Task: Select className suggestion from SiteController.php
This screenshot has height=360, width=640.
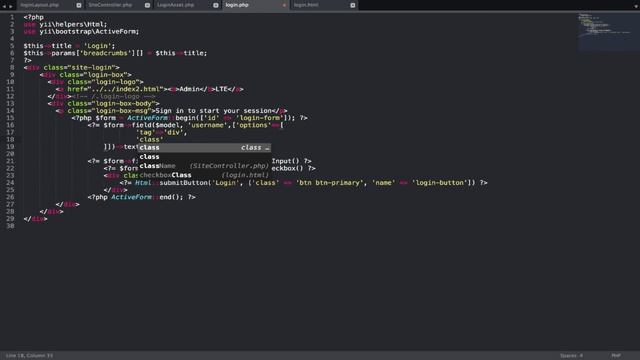Action: pyautogui.click(x=204, y=166)
